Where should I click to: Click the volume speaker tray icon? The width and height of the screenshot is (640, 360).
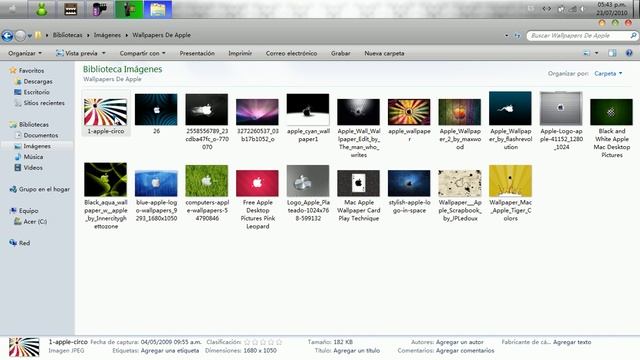[x=582, y=9]
